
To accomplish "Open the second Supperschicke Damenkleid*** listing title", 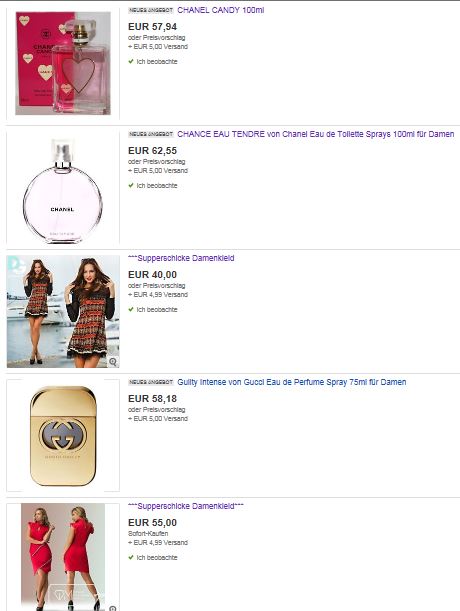I will point(186,506).
